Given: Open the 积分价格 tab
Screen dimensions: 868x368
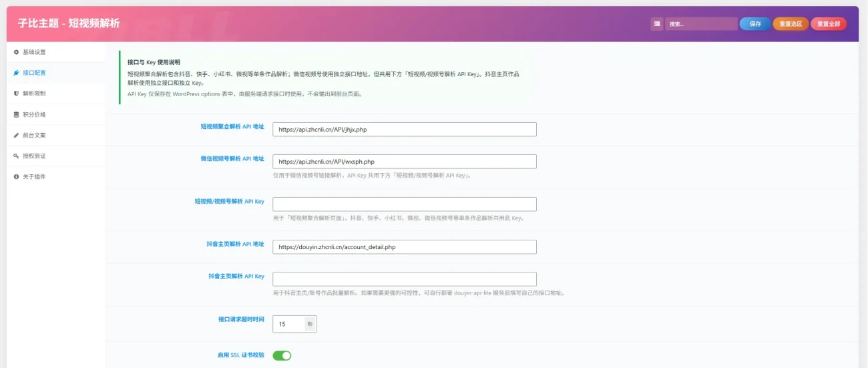Looking at the screenshot, I should pyautogui.click(x=56, y=114).
